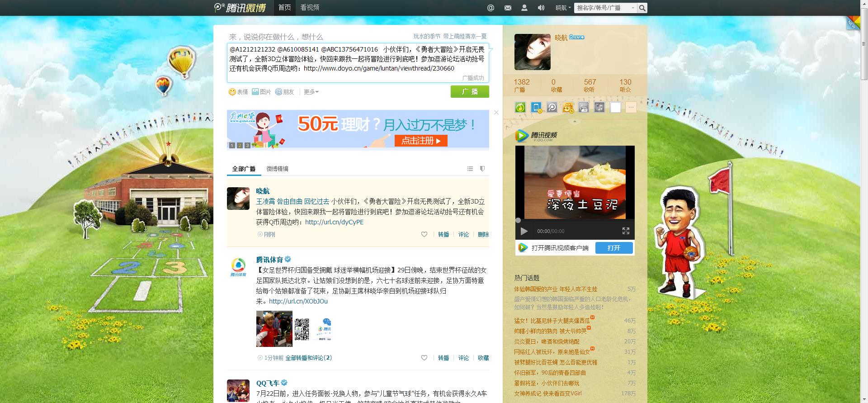
Task: View the 130 听众 listeners count
Action: pyautogui.click(x=625, y=85)
